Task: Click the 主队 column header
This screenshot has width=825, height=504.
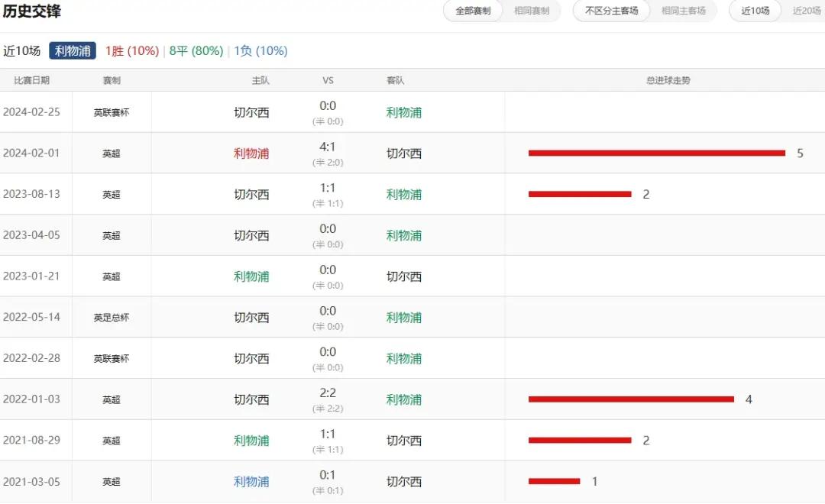Action: pos(260,80)
